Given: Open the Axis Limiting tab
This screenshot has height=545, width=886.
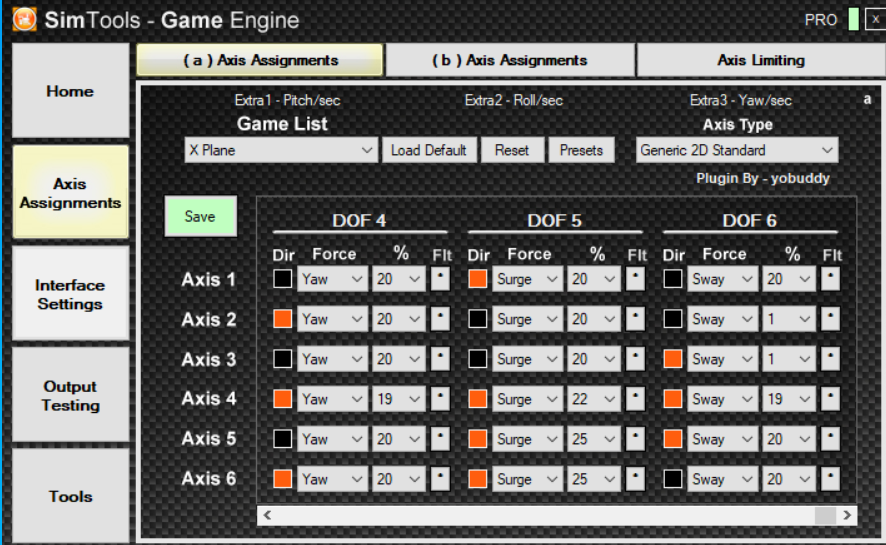Looking at the screenshot, I should [761, 60].
